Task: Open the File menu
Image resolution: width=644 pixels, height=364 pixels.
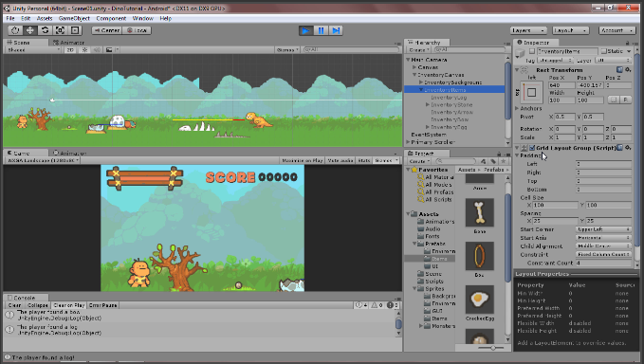Action: pos(10,18)
